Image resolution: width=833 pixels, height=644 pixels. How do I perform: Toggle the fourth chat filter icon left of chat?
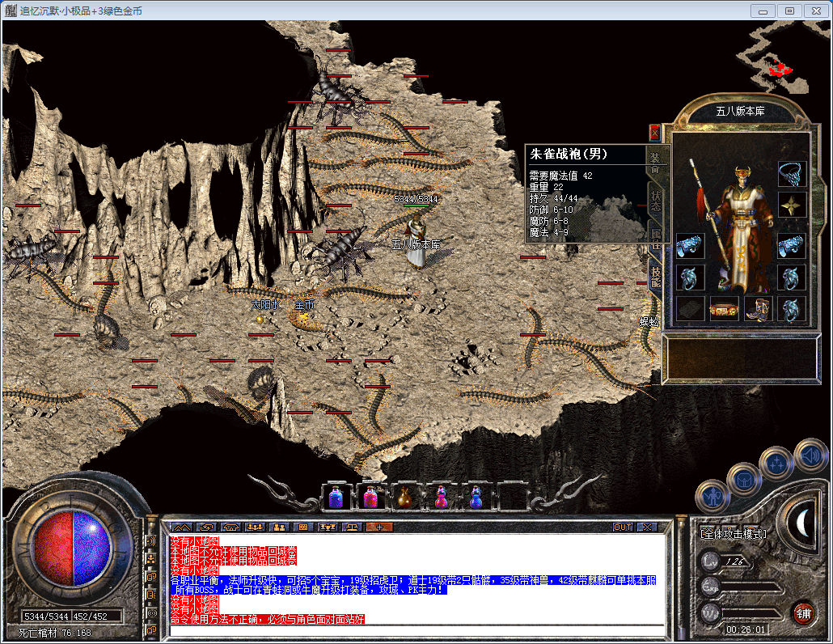[x=151, y=595]
